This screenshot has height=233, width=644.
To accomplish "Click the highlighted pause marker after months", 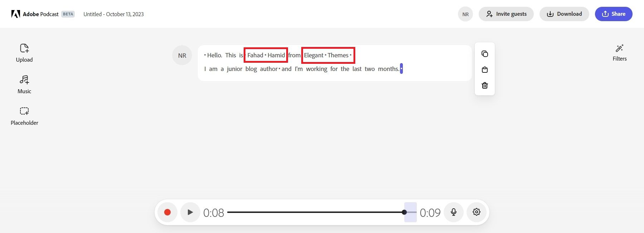I will pos(401,68).
